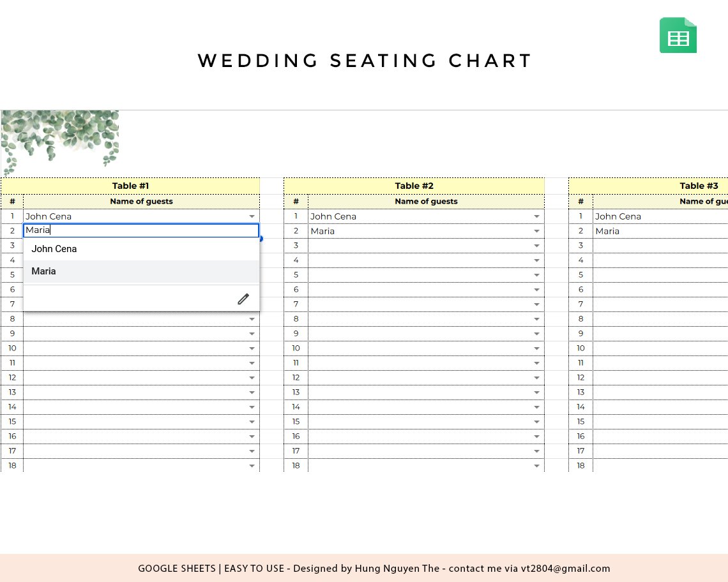Open dropdown arrow for Table #1 row 1
This screenshot has width=728, height=582.
(252, 216)
